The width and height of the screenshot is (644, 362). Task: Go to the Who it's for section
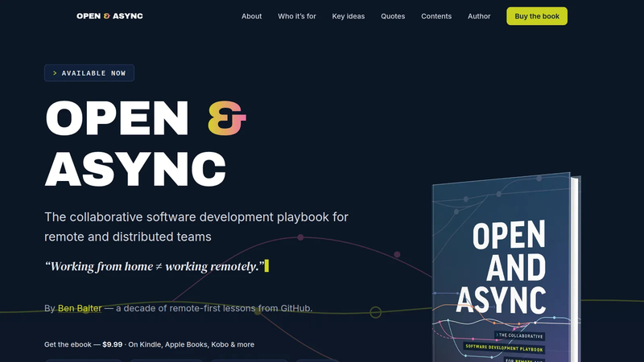[296, 16]
